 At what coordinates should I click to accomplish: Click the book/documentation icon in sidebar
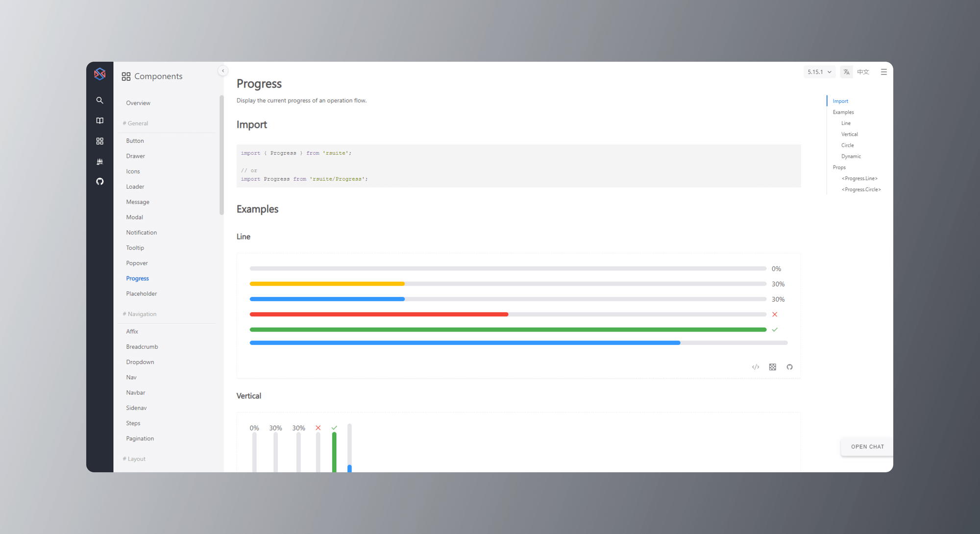(x=99, y=121)
